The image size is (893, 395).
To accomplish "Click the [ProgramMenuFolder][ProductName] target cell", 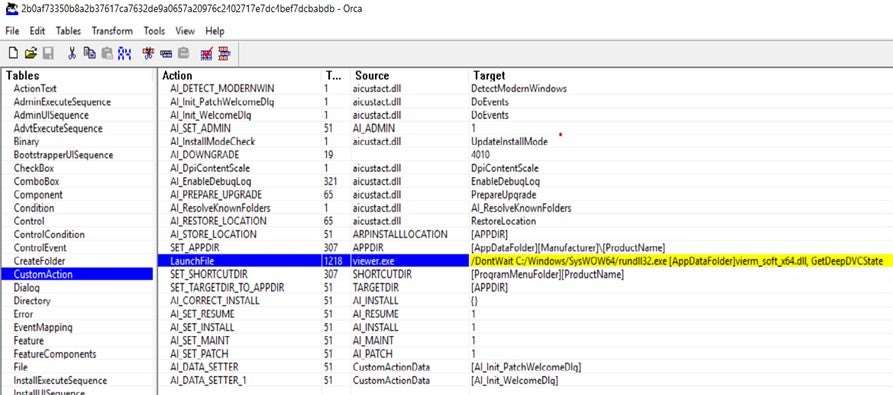I will 547,274.
